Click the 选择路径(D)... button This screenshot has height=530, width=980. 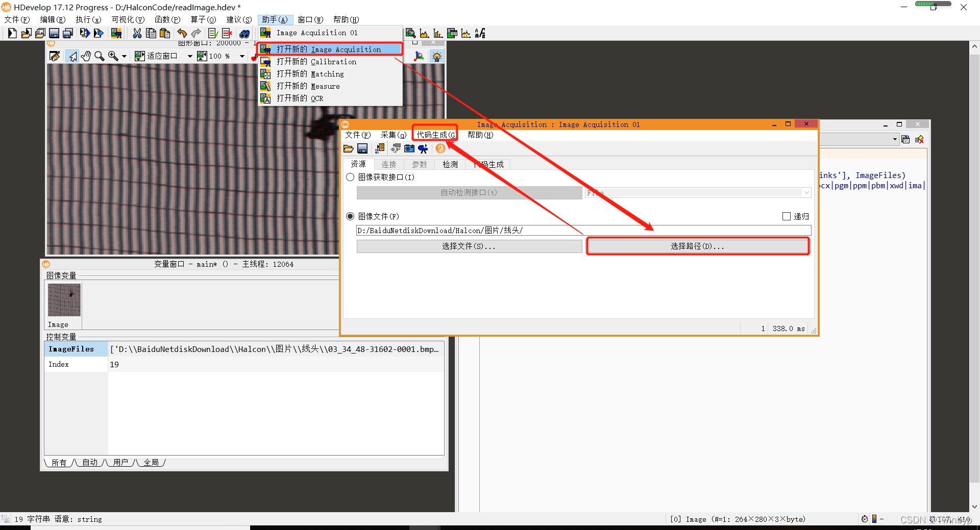click(x=697, y=246)
